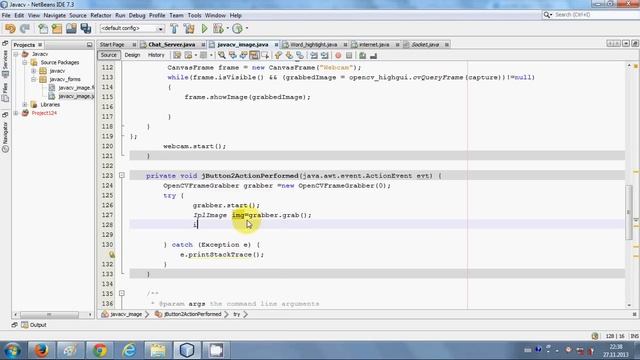Screen dimensions: 640x360
Task: Click Find Next Occurrence icon
Action: (x=243, y=55)
